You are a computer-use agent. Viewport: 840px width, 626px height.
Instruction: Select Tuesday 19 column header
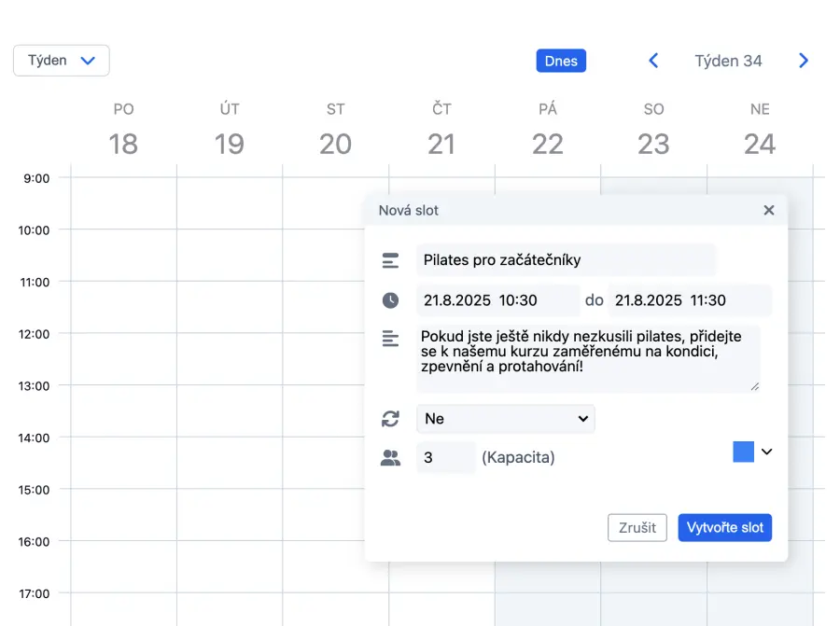230,131
